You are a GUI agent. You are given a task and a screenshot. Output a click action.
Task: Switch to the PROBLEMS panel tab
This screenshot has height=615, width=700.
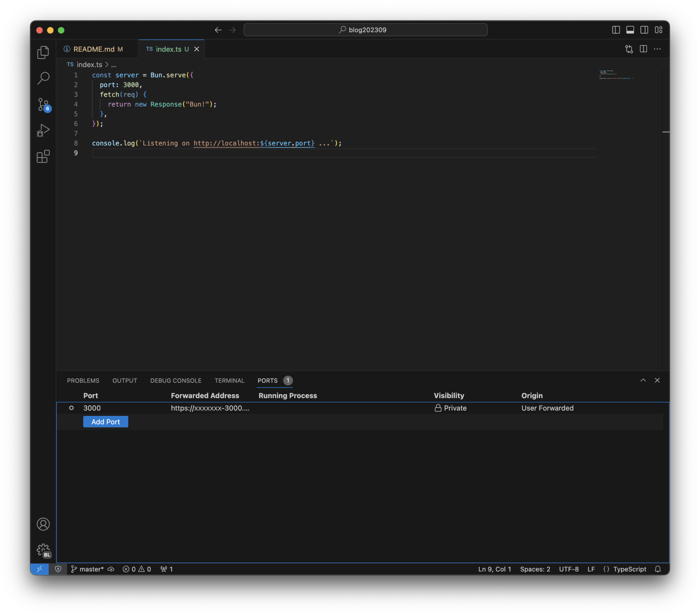[83, 380]
